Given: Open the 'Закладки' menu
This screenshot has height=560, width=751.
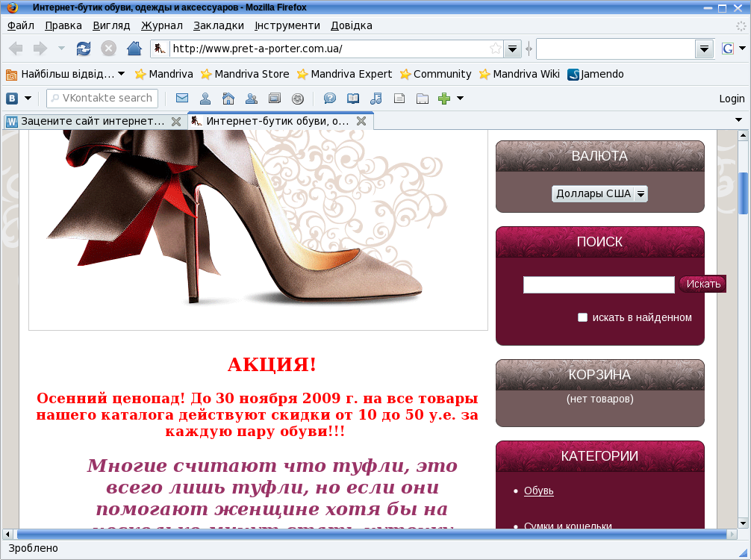Looking at the screenshot, I should [218, 25].
